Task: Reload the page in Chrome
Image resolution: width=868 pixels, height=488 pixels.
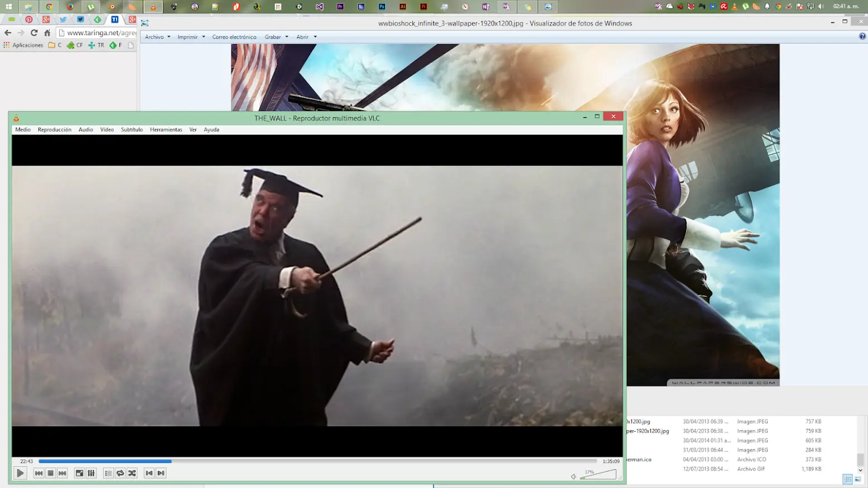Action: pyautogui.click(x=34, y=33)
